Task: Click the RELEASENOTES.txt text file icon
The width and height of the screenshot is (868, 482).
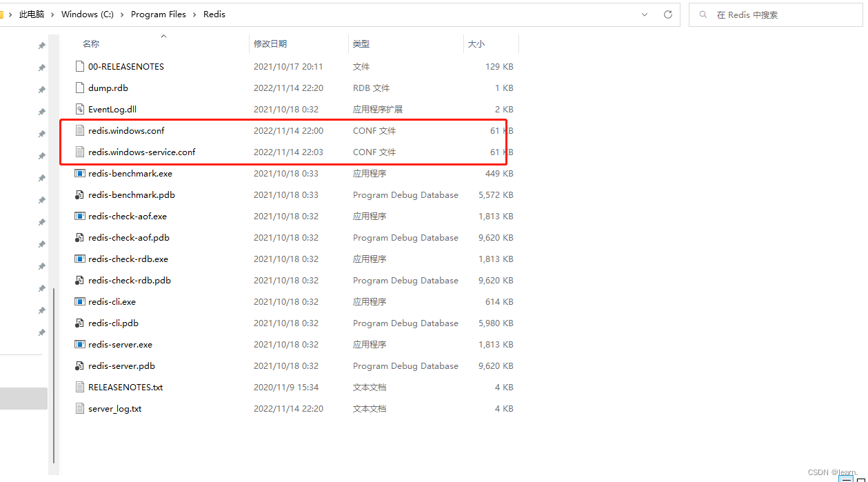Action: tap(79, 387)
